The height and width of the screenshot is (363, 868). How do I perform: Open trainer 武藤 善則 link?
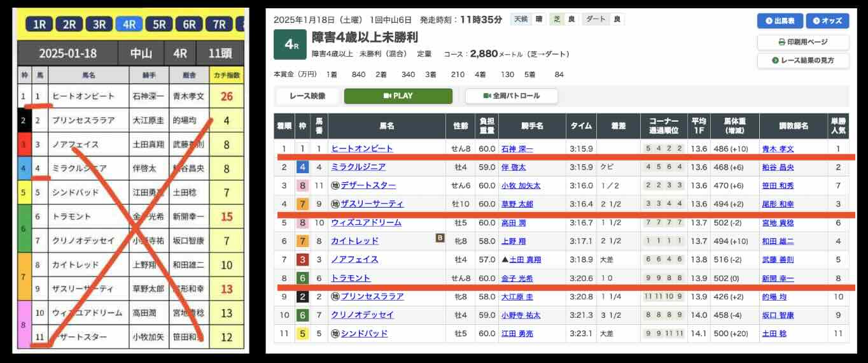[x=778, y=259]
